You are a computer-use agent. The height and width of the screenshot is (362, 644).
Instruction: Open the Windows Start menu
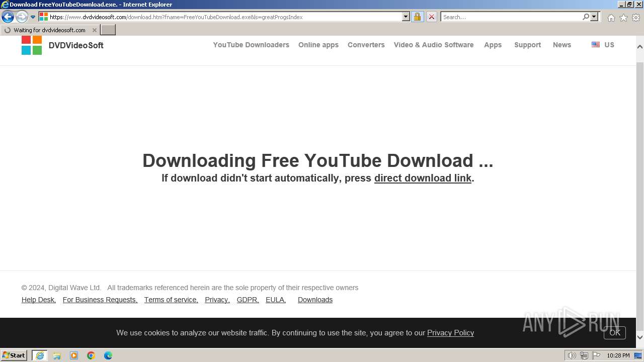[x=14, y=355]
